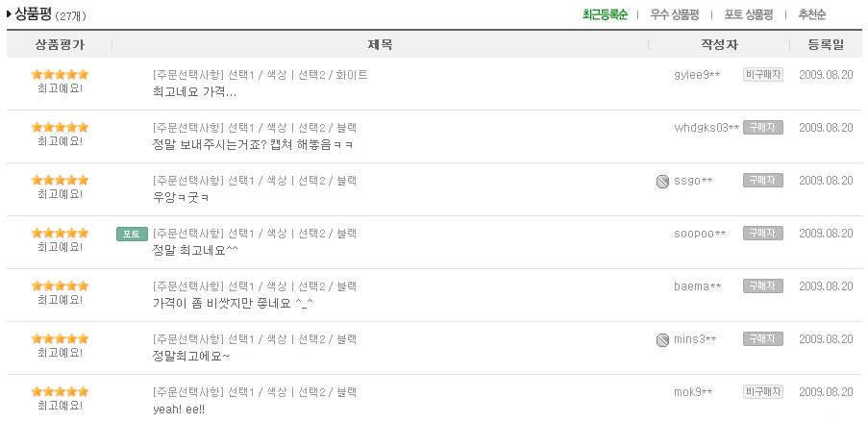Switch to 우수 상품평 tab
The image size is (868, 422).
click(x=674, y=15)
